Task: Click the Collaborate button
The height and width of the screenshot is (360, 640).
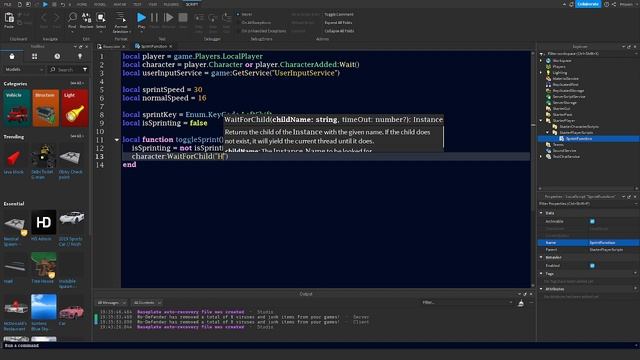Action: [588, 4]
